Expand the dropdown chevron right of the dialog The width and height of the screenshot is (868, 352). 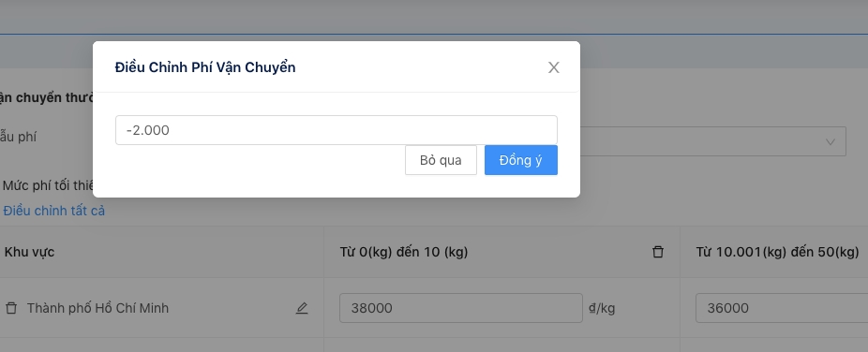(830, 142)
